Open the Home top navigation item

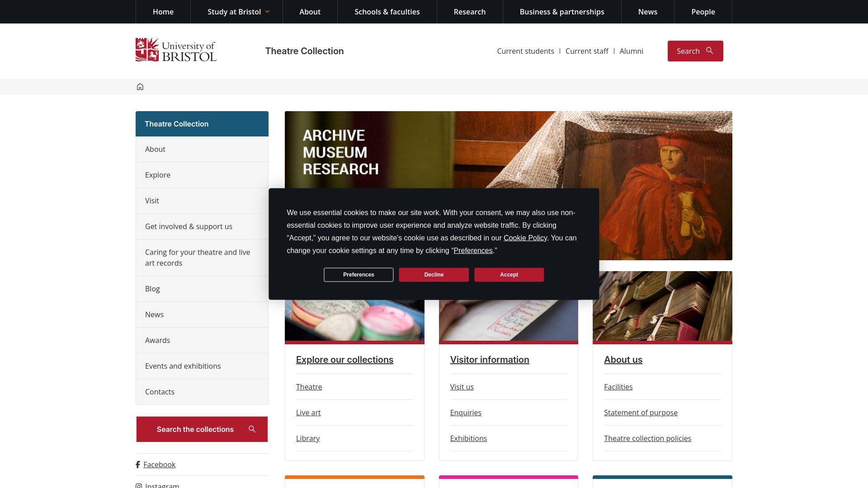coord(163,12)
